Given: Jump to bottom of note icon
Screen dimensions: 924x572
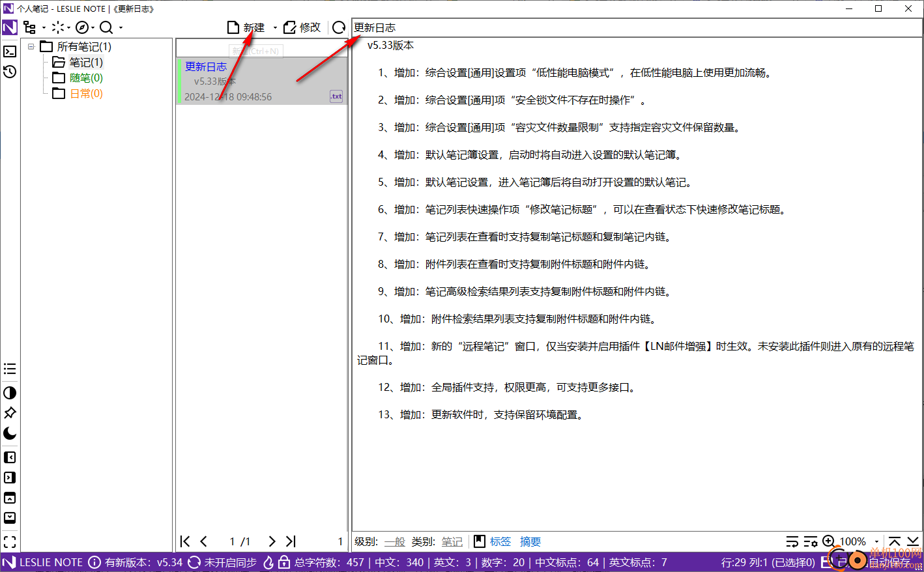Looking at the screenshot, I should point(913,541).
